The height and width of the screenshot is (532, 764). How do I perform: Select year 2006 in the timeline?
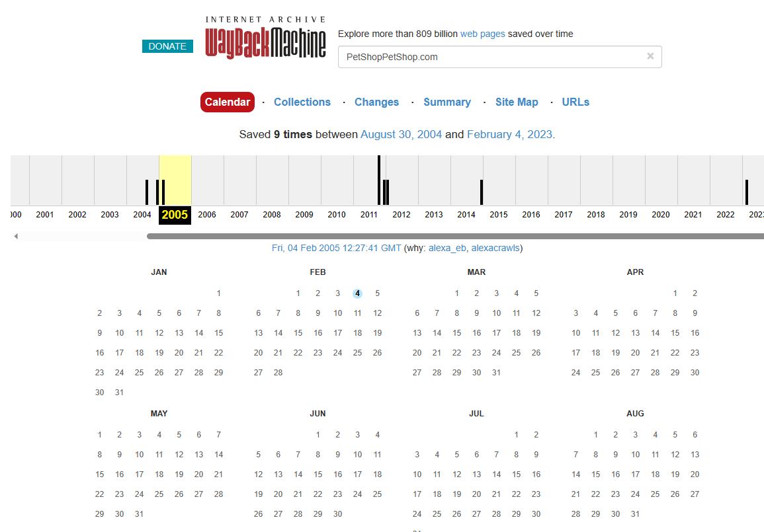tap(207, 215)
